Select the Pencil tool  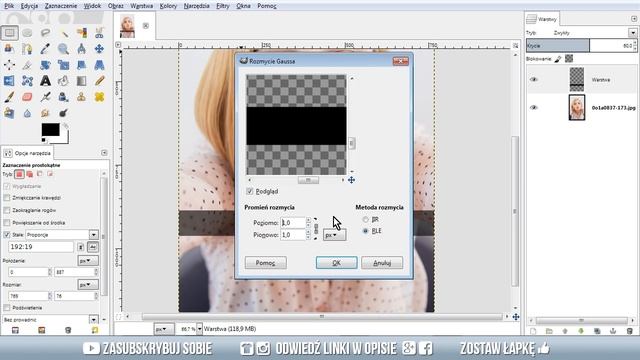tap(99, 81)
